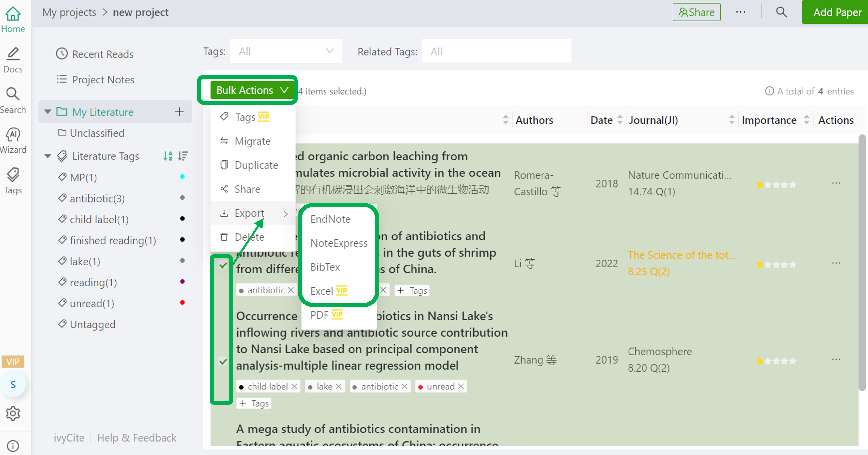This screenshot has height=455, width=868.
Task: Expand the Export submenu arrow
Action: coord(286,214)
